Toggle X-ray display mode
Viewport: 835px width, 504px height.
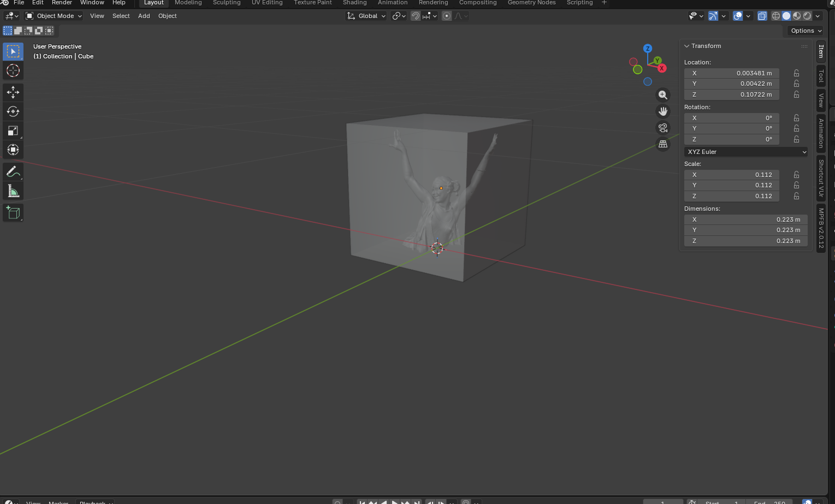coord(762,16)
